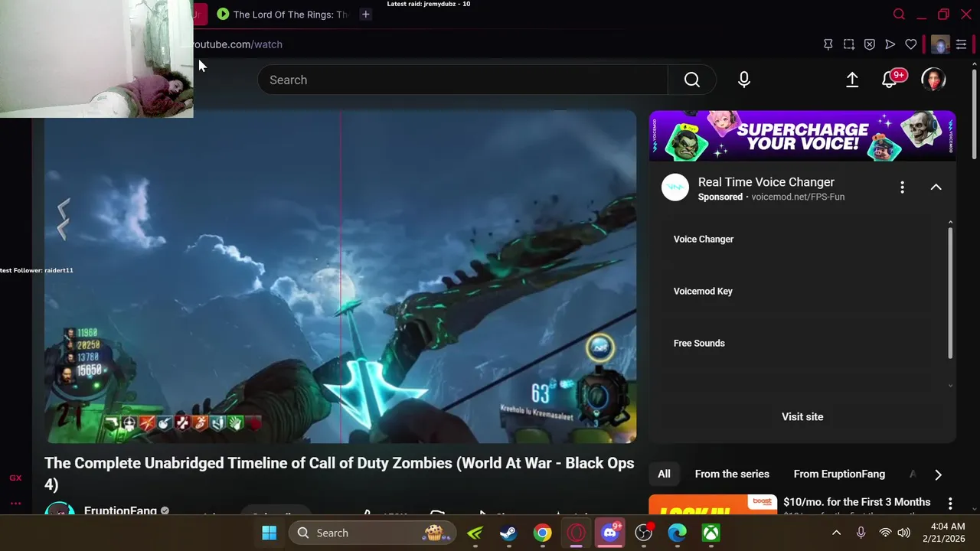Select the From the series chip

coord(732,474)
